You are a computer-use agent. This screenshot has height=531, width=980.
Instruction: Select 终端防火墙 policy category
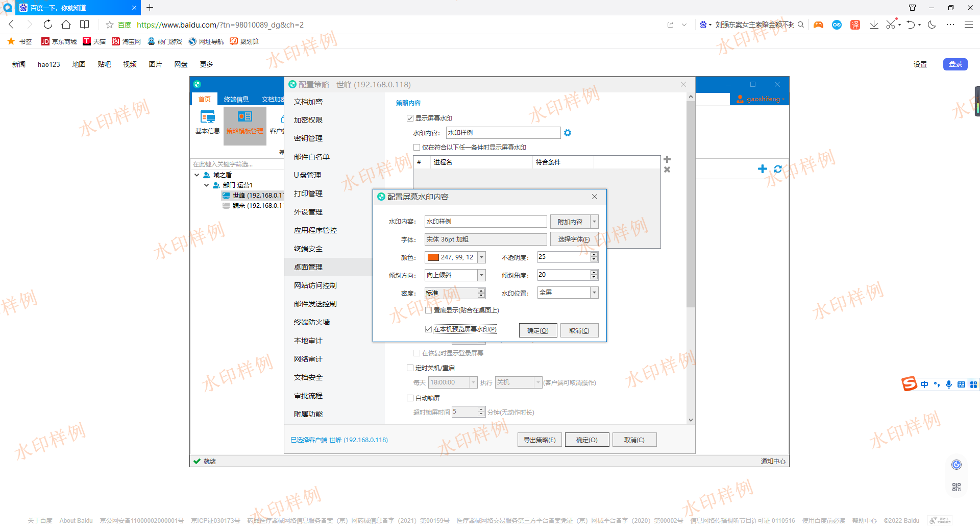pos(312,322)
